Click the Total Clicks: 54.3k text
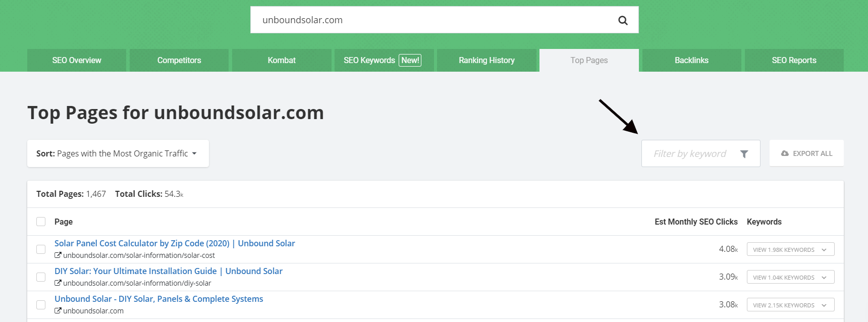This screenshot has height=322, width=868. [149, 194]
